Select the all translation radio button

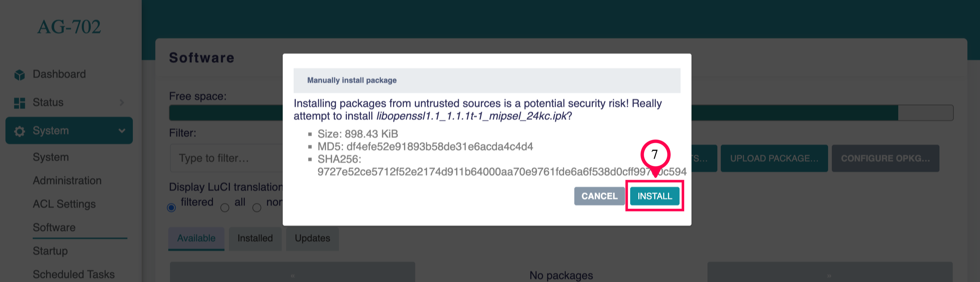coord(225,208)
